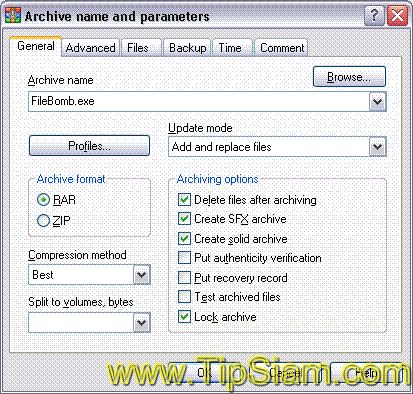Viewport: 413px width, 394px height.
Task: Click the Profiles... button
Action: pos(89,146)
